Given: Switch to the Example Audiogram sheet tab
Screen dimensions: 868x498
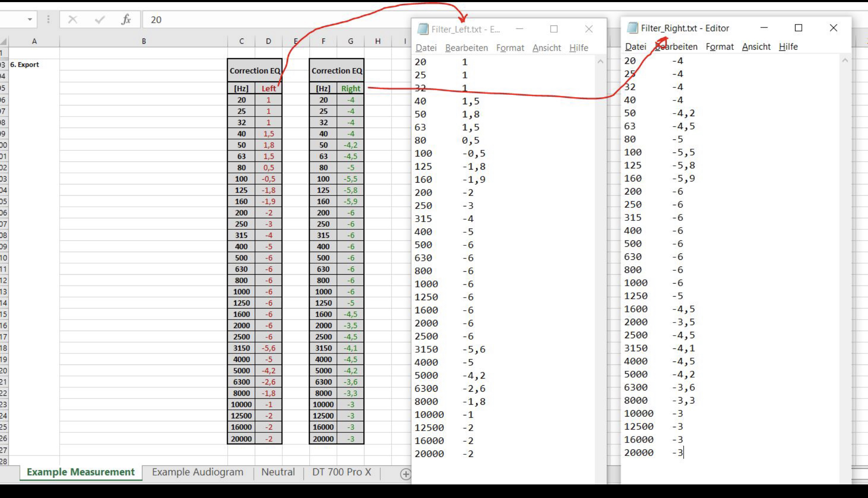Looking at the screenshot, I should point(198,472).
